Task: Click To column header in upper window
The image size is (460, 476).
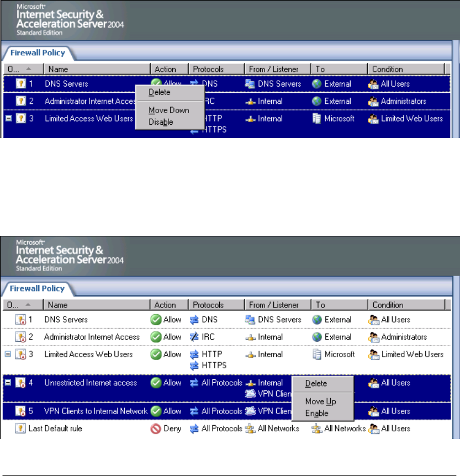Action: click(x=340, y=69)
